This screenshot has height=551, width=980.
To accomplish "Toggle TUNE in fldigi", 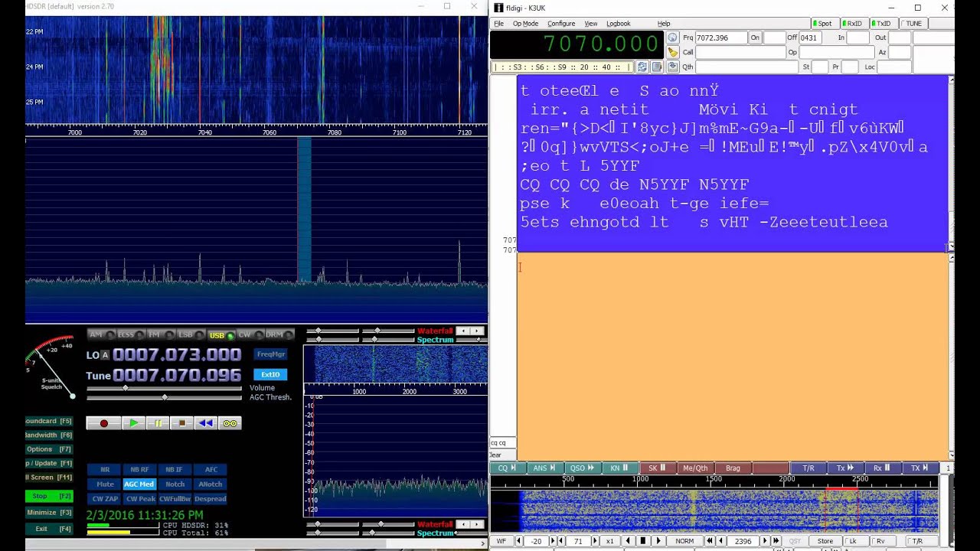I will point(913,24).
